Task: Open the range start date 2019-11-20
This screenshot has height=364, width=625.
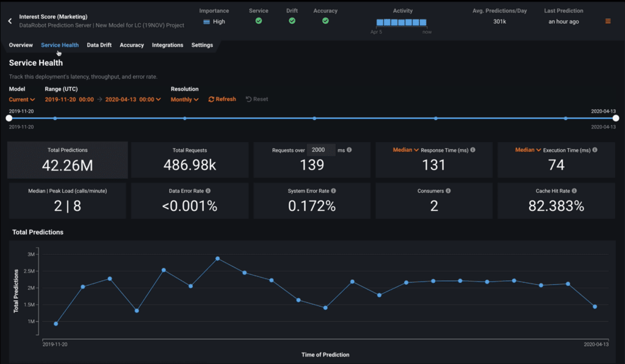Action: point(70,99)
